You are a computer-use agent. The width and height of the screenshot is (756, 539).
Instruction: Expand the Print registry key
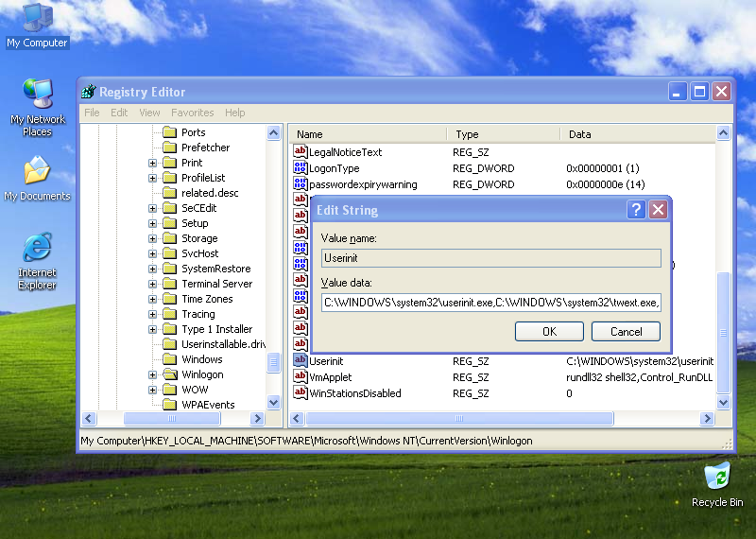point(152,163)
